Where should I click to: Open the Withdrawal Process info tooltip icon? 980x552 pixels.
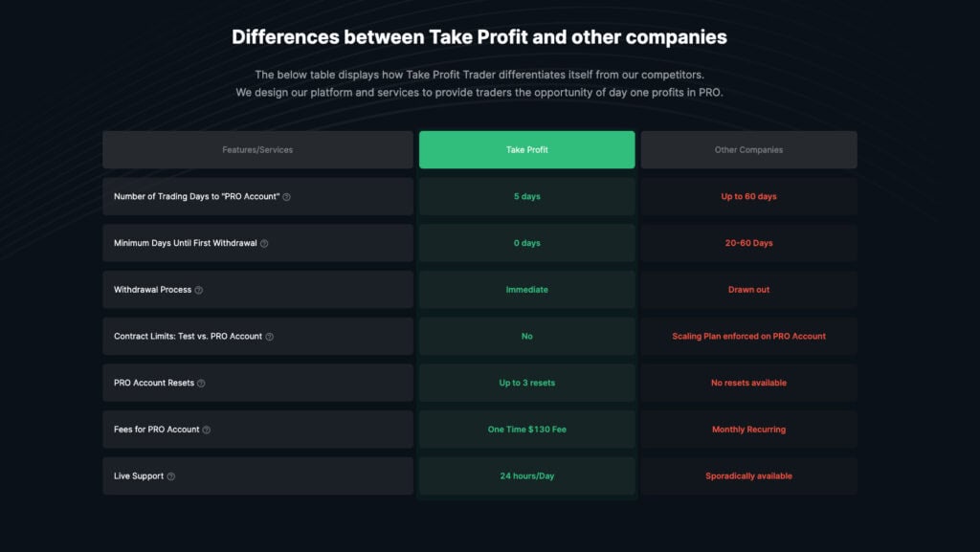199,290
